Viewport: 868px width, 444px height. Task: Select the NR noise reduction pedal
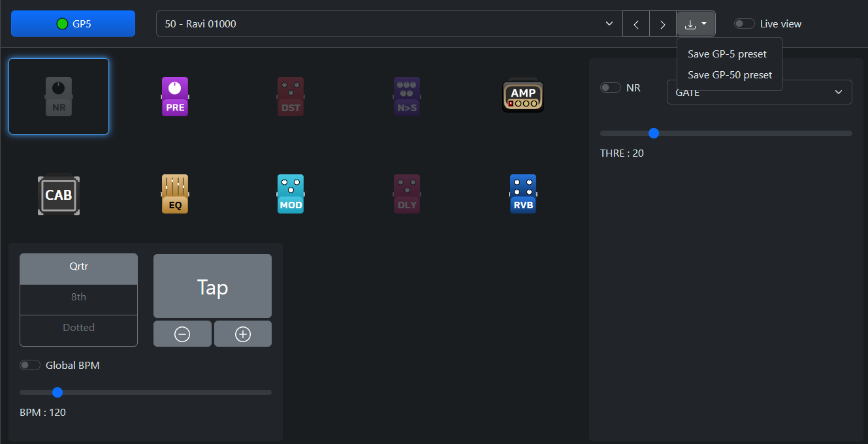59,97
